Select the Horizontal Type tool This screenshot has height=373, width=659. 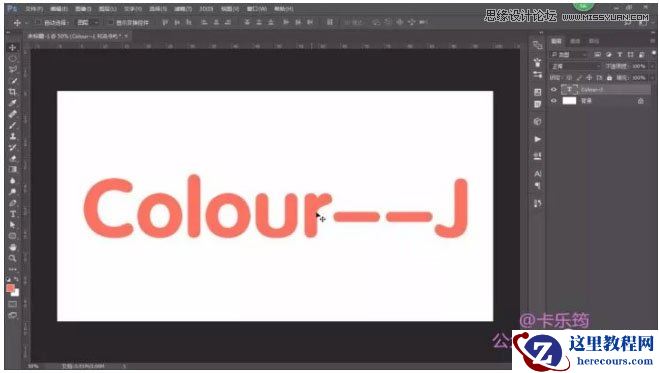click(13, 214)
